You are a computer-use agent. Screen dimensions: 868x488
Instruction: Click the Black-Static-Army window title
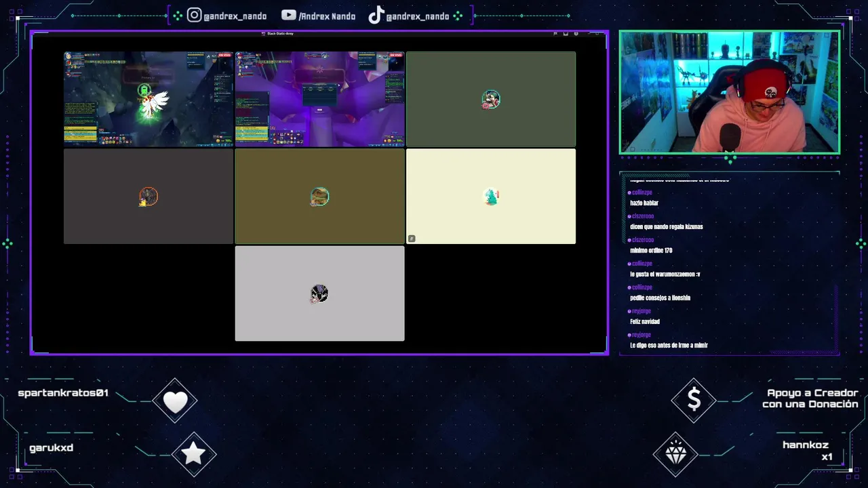[280, 33]
